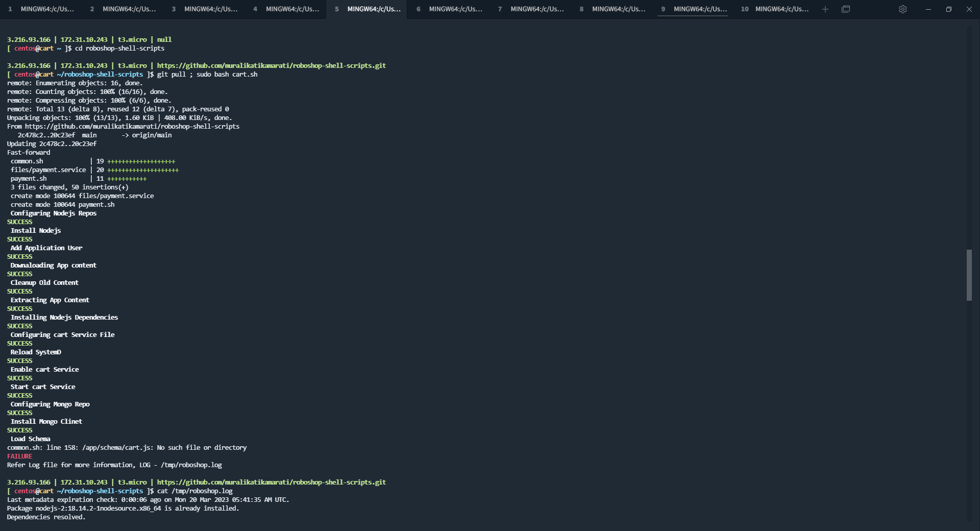Open the tab switcher panel icon
Viewport: 980px width, 531px height.
pyautogui.click(x=846, y=9)
